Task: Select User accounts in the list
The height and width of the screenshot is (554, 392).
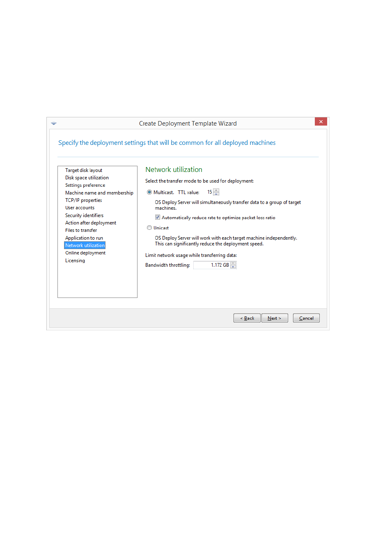Action: [x=80, y=208]
